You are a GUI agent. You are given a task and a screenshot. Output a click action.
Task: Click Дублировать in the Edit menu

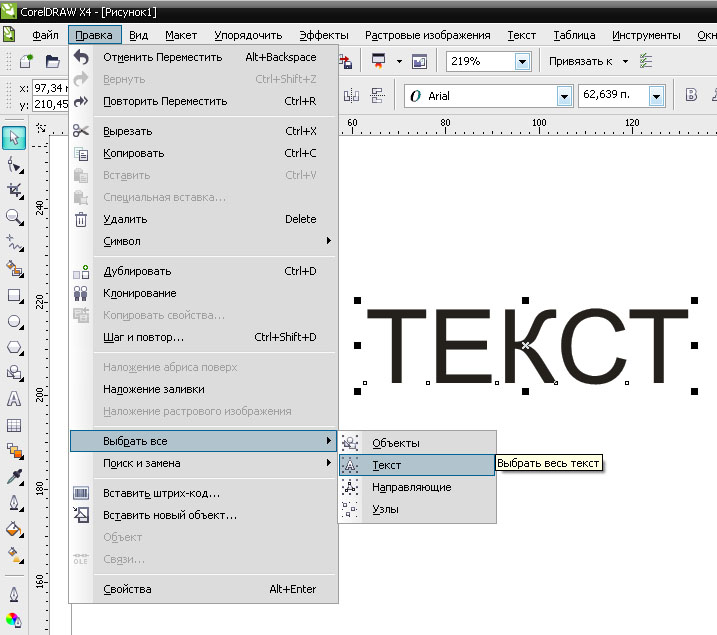[137, 271]
